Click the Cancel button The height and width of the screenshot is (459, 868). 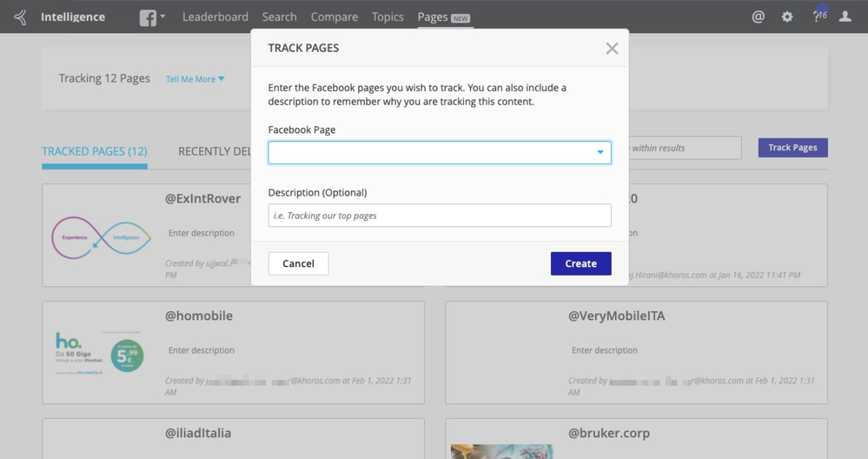coord(298,263)
